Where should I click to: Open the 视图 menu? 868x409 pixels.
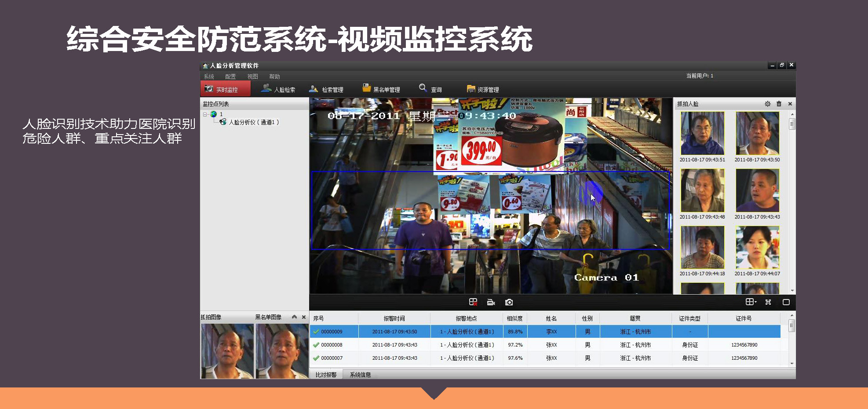coord(252,77)
